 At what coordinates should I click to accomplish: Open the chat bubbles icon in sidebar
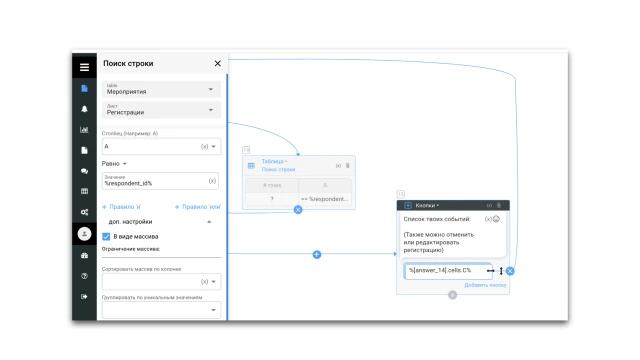(x=84, y=171)
